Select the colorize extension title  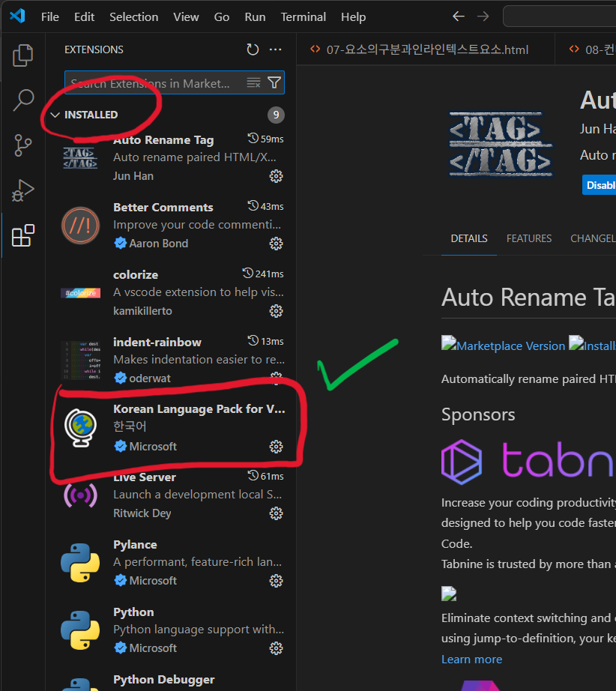(136, 275)
